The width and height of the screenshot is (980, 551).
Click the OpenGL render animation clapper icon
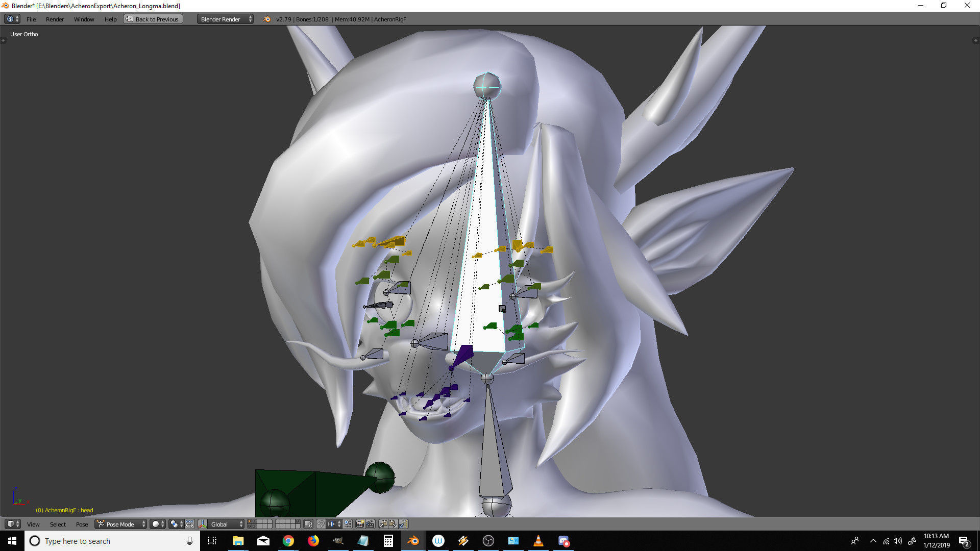point(370,524)
